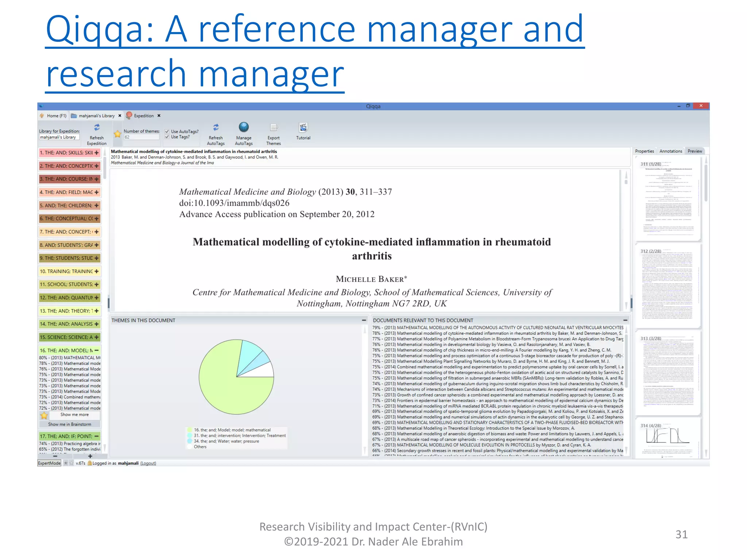The width and height of the screenshot is (747, 560).
Task: Open the Annotations tab
Action: click(x=671, y=151)
